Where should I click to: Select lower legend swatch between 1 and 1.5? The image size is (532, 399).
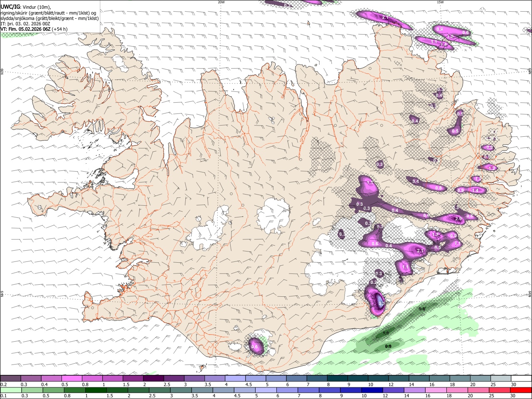[96, 390]
